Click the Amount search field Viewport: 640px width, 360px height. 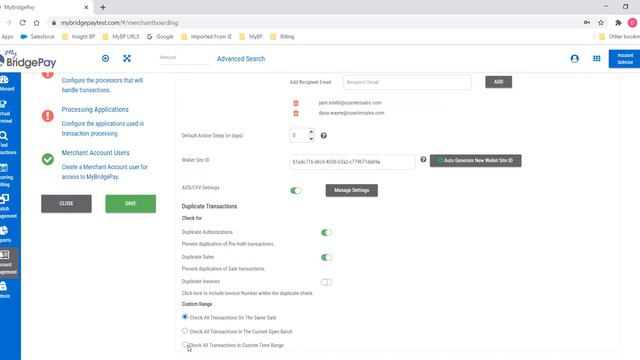[184, 58]
